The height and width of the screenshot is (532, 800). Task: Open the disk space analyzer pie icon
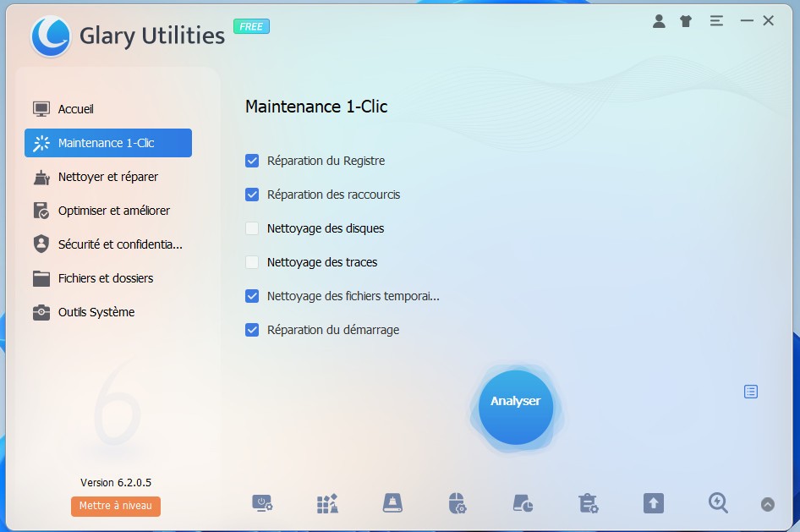[x=523, y=503]
